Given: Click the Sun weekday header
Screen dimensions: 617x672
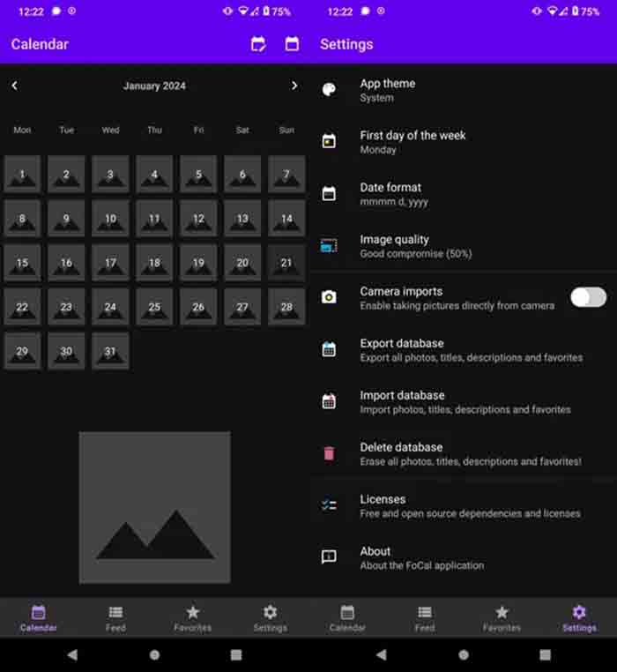Looking at the screenshot, I should [x=286, y=130].
